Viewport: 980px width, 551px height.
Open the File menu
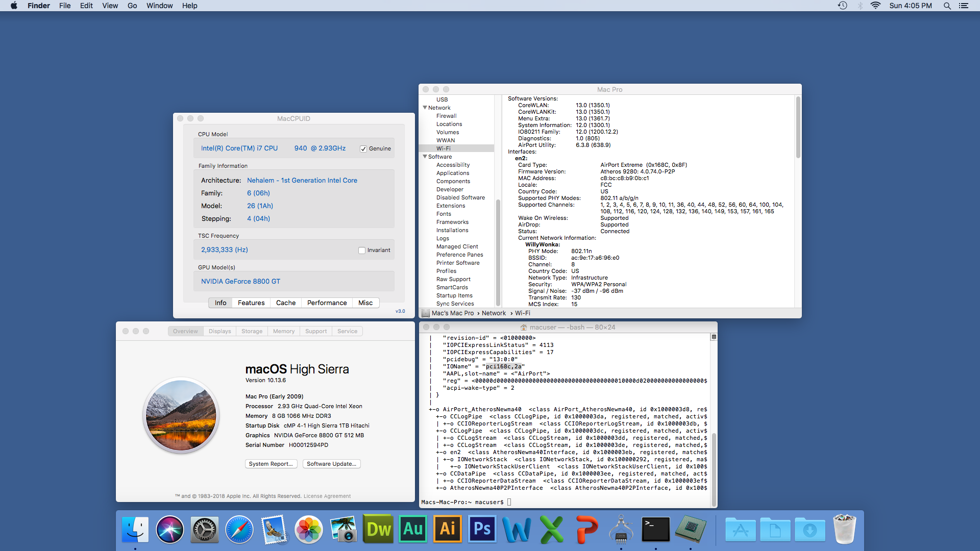65,6
